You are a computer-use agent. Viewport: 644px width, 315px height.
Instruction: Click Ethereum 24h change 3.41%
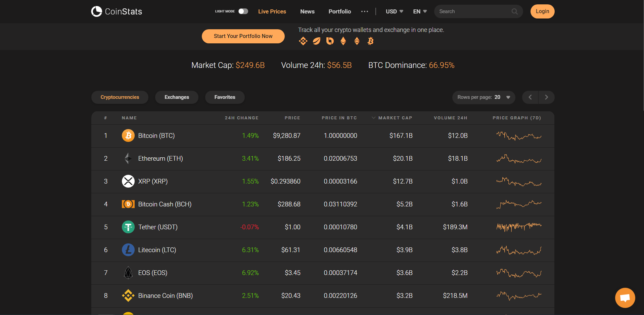(x=250, y=158)
